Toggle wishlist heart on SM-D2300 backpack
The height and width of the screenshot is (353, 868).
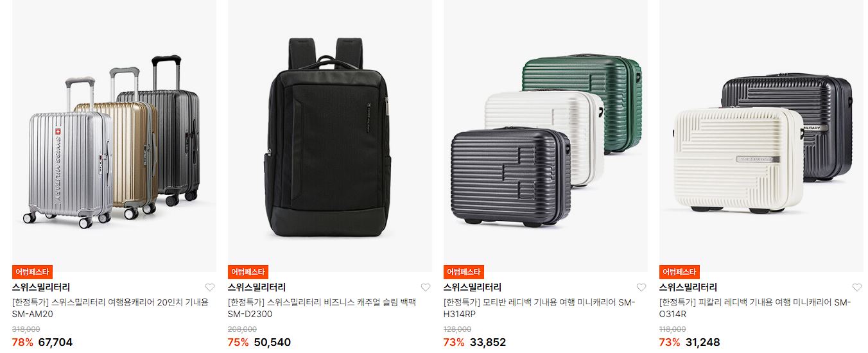pos(426,288)
